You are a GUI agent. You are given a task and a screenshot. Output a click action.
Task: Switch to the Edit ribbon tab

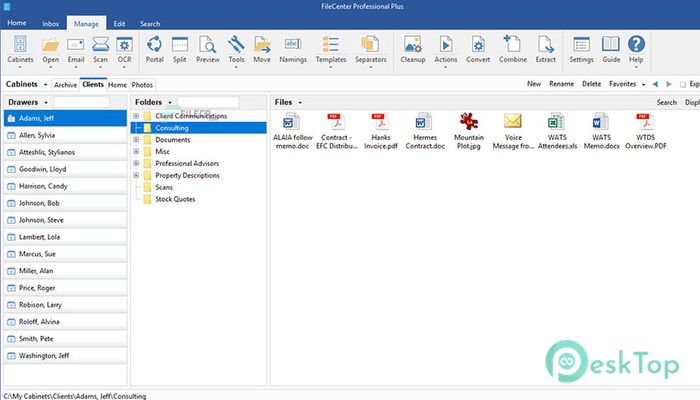[x=119, y=24]
